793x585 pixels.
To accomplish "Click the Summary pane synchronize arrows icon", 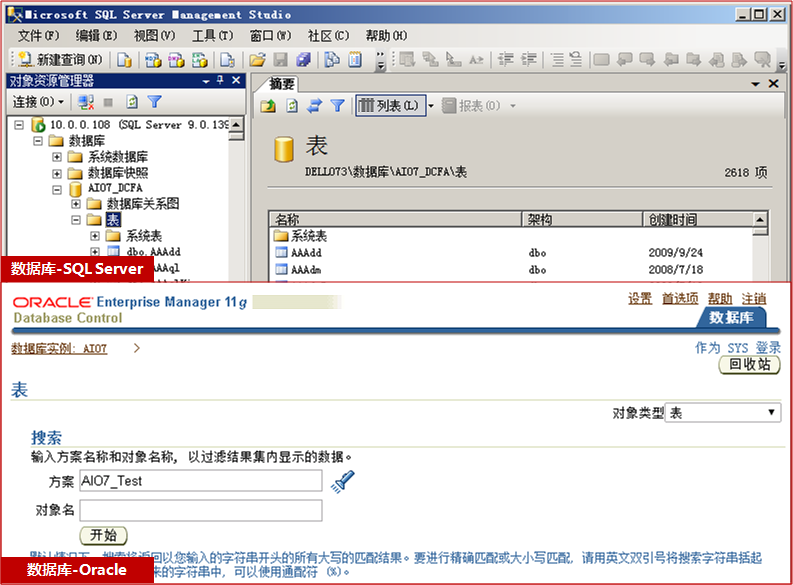I will [x=315, y=106].
